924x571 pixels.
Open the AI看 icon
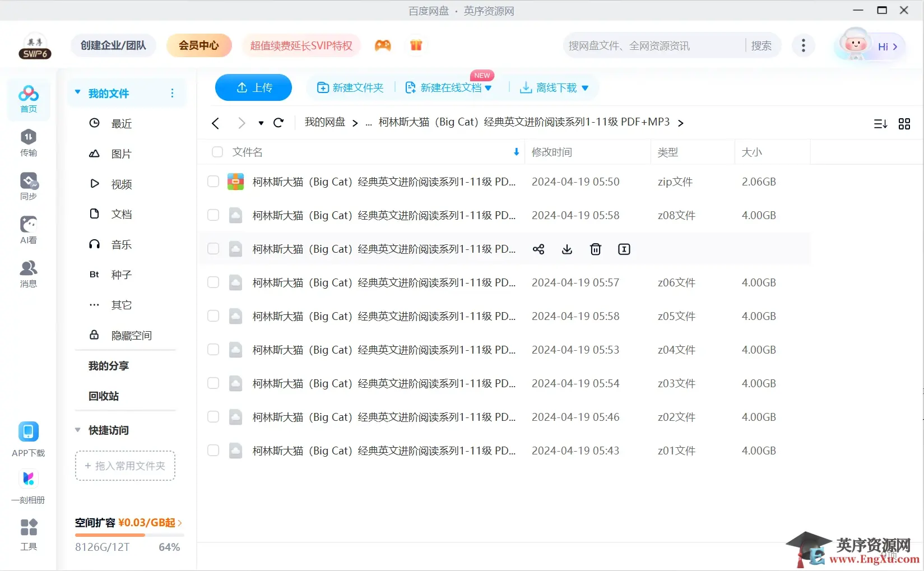pyautogui.click(x=29, y=230)
